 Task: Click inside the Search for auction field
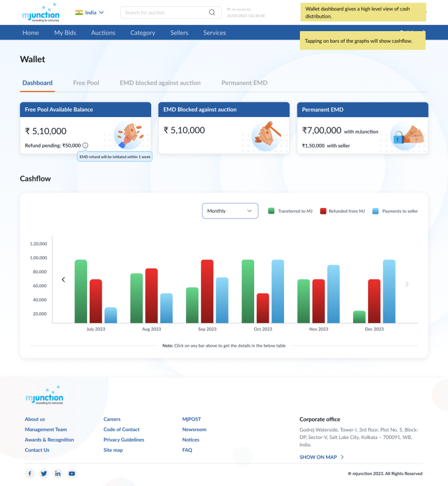pyautogui.click(x=163, y=12)
